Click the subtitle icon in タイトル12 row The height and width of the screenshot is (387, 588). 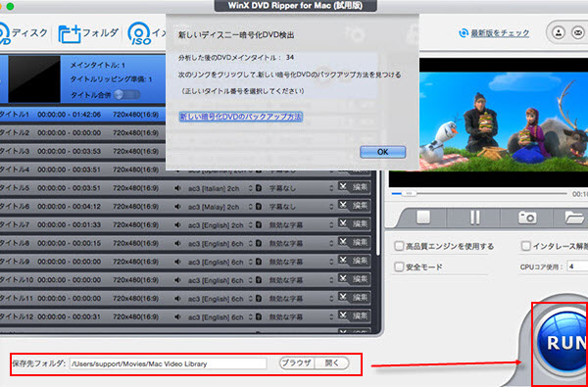(x=259, y=317)
